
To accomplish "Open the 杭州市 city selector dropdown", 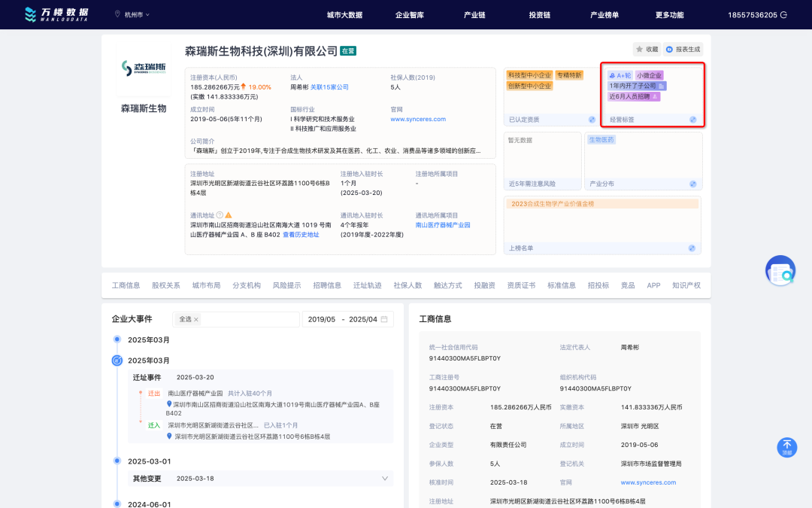I will click(x=132, y=14).
